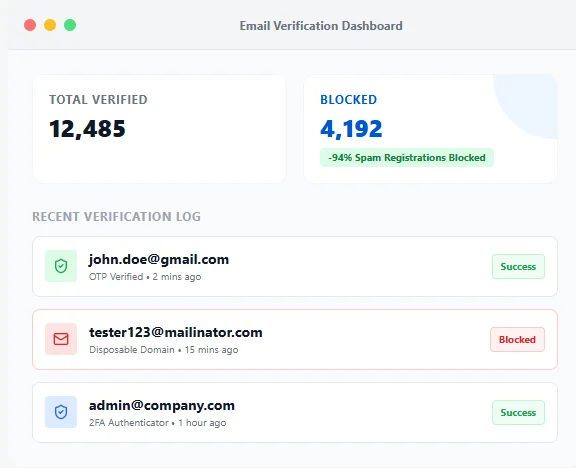The image size is (576, 468).
Task: Click the green shield icon beside john.doe@gmail.com
Action: click(x=61, y=266)
